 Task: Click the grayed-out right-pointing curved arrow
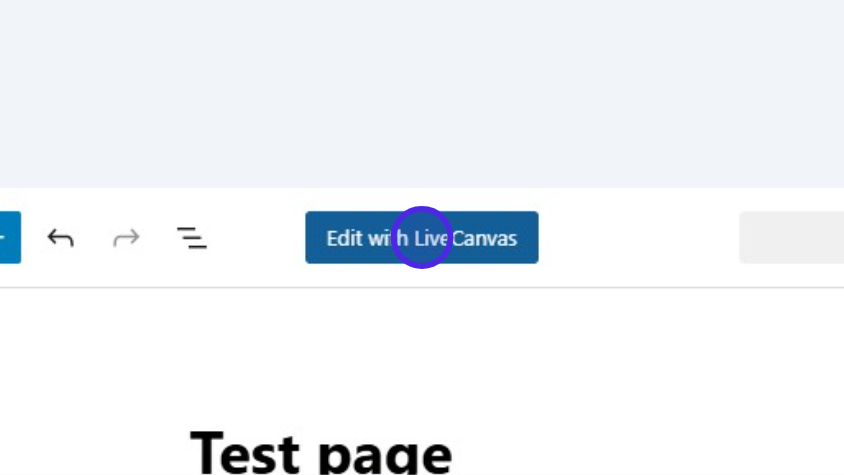click(126, 238)
